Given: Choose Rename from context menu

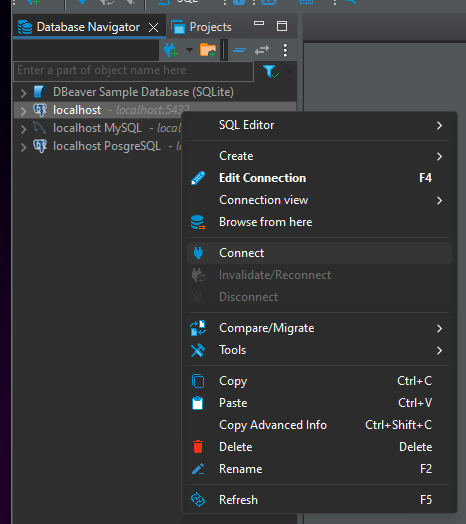Looking at the screenshot, I should 319,469.
